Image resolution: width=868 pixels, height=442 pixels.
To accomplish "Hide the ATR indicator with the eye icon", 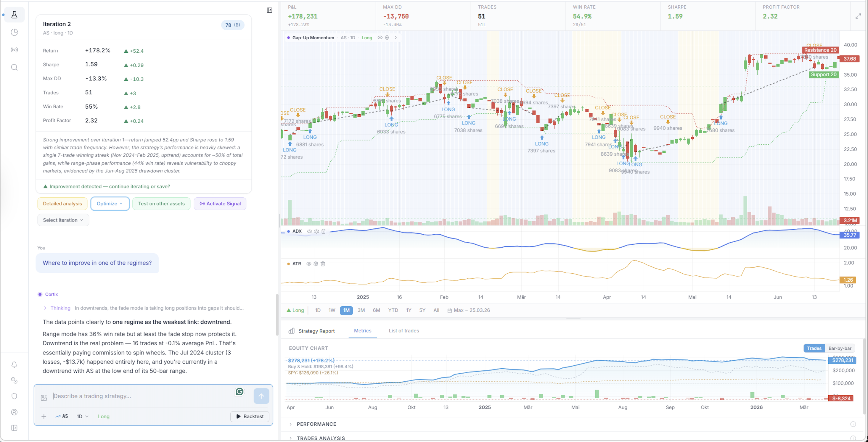I will (309, 264).
